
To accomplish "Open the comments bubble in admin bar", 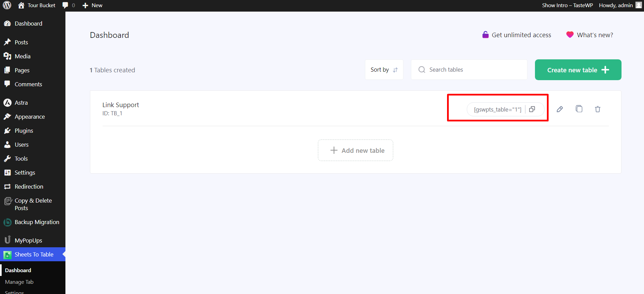I will point(68,5).
